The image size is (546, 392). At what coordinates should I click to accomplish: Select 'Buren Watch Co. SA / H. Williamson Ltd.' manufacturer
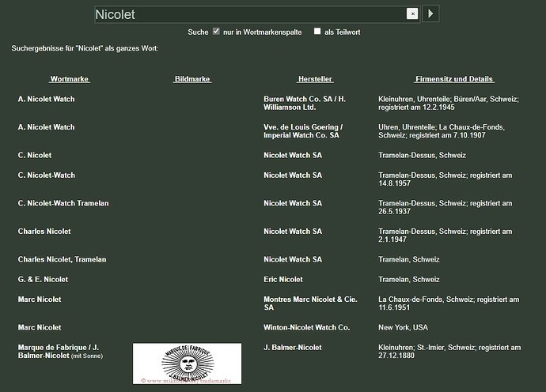(305, 103)
